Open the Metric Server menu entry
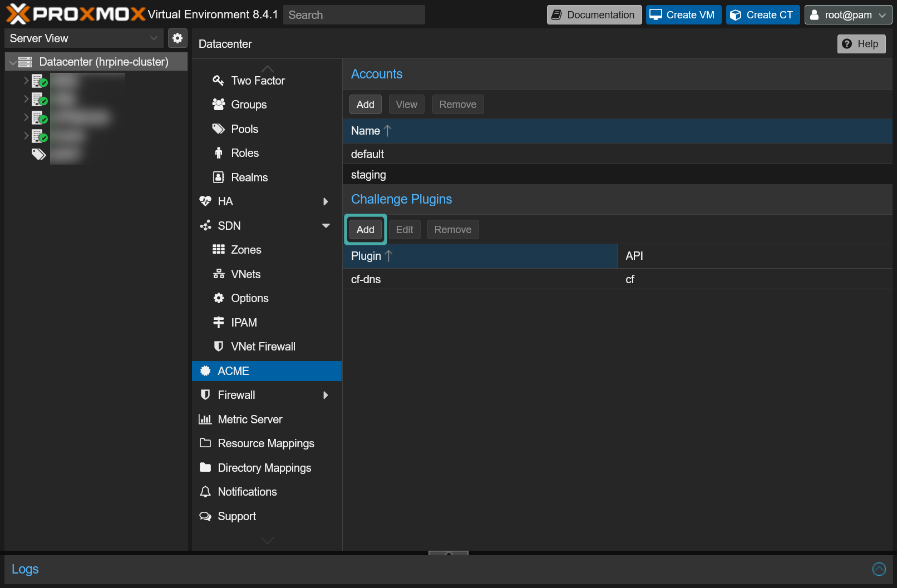 click(267, 419)
